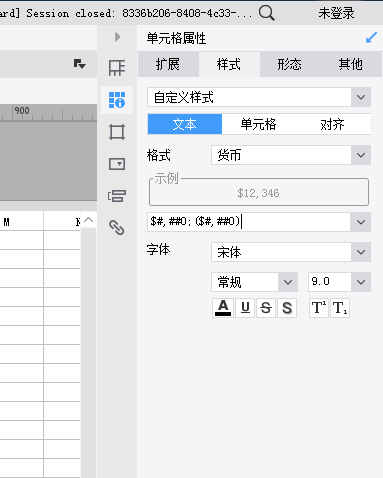Screen dimensions: 383x478
Task: Click the scrollbar up arrow in the sheet
Action: [89, 220]
